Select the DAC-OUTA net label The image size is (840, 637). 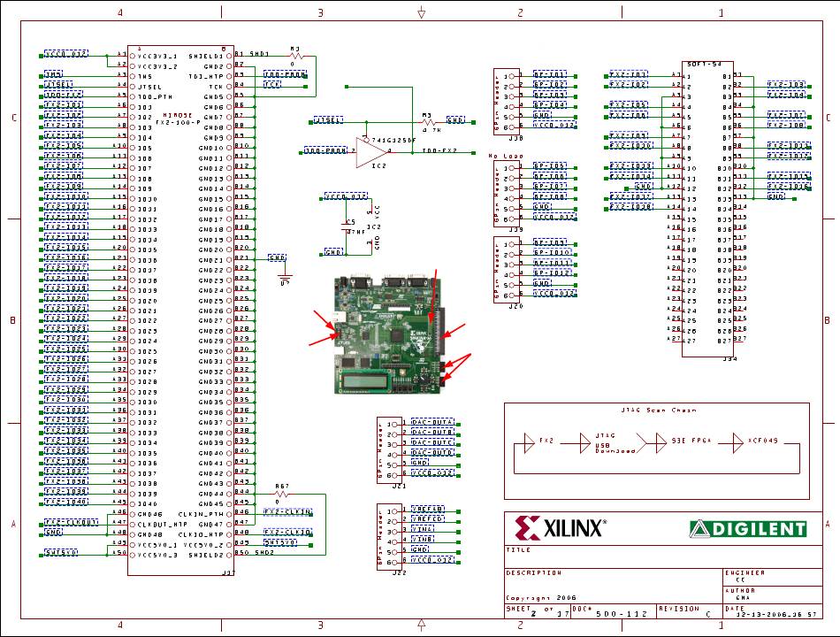point(432,422)
